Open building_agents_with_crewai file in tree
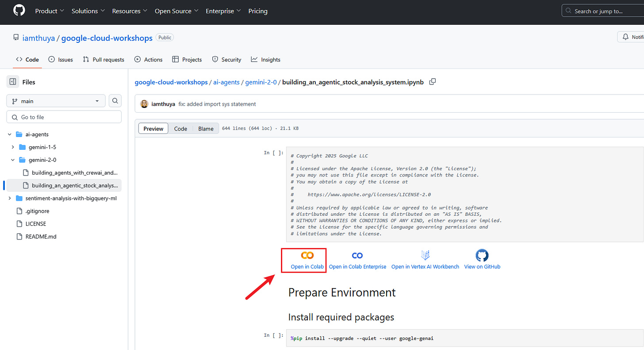 coord(75,172)
